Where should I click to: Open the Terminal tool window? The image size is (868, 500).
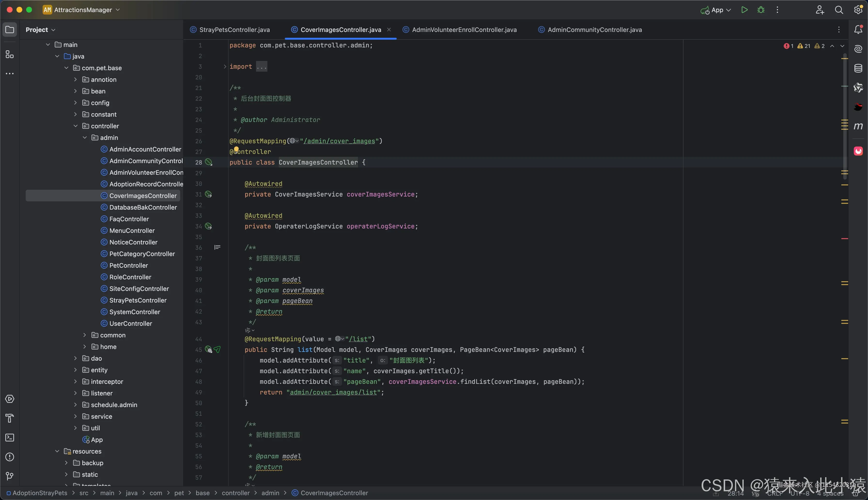[x=10, y=438]
